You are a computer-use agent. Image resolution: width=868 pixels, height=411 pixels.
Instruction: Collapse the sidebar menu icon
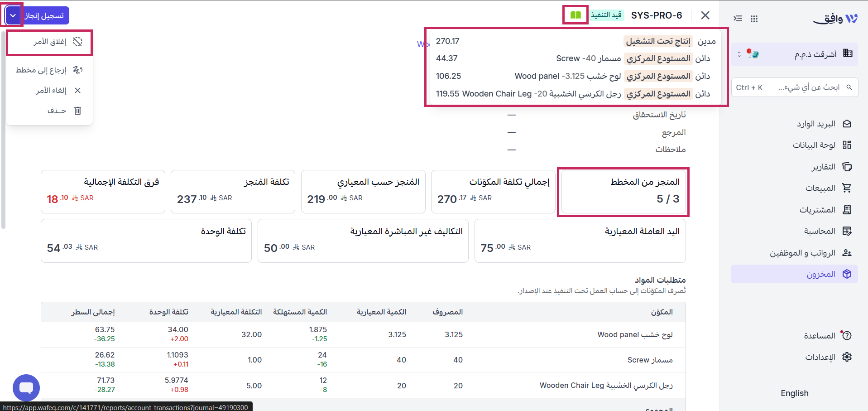738,19
